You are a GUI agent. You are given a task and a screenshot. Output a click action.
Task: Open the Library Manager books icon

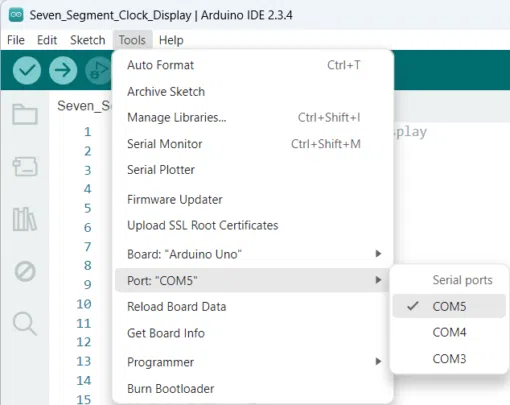24,219
